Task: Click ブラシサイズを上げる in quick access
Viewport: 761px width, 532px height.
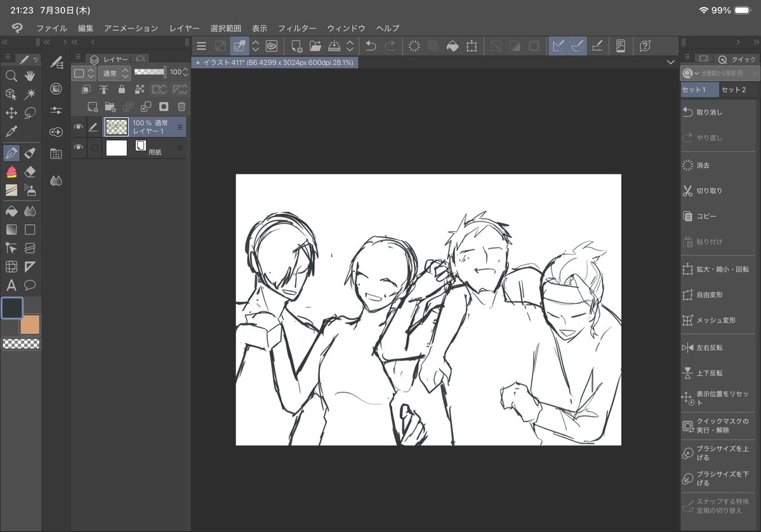Action: (x=718, y=453)
